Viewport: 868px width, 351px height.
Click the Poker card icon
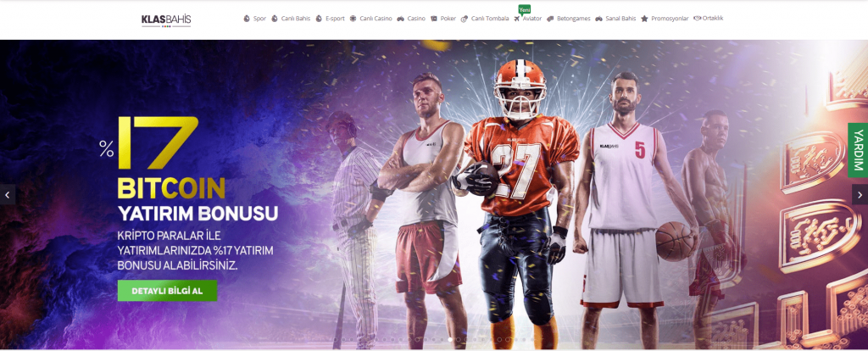tap(434, 19)
